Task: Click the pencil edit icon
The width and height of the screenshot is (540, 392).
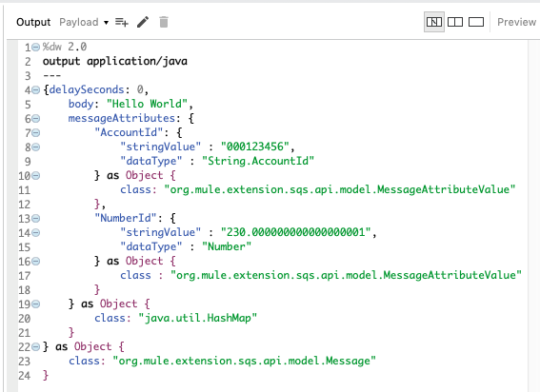Action: [143, 22]
